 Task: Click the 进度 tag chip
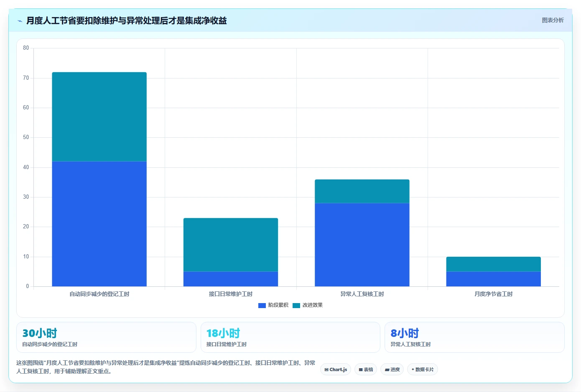coord(392,369)
